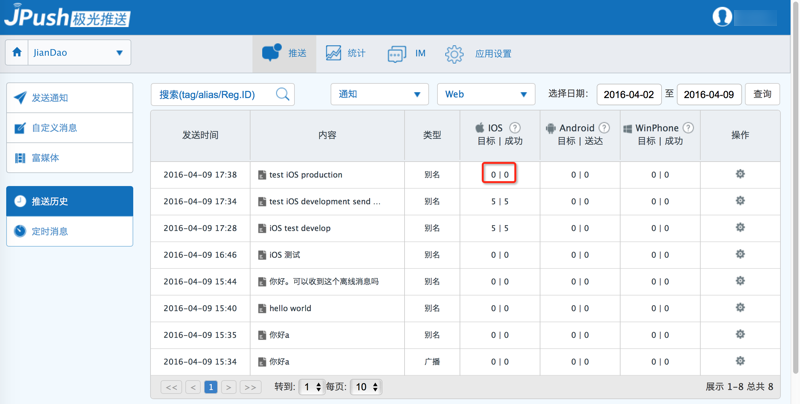Open gear actions for the 15:44 row
This screenshot has width=800, height=404.
[740, 281]
